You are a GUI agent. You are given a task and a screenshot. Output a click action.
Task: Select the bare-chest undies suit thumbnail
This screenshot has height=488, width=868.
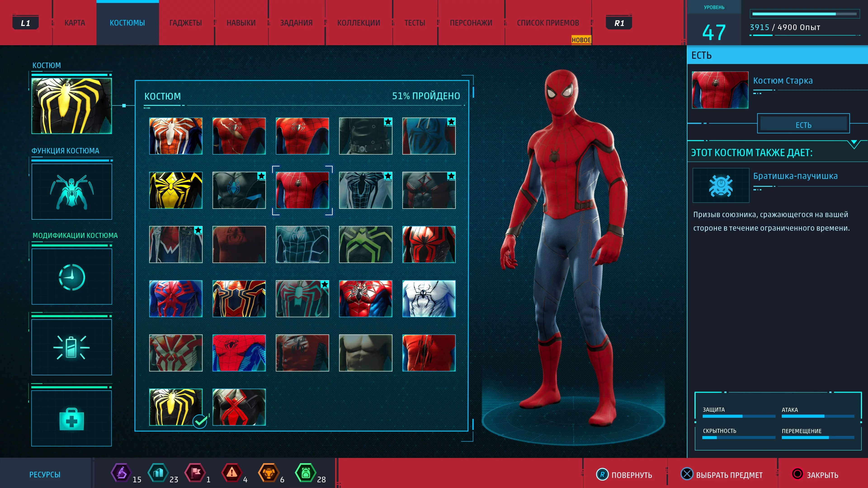coord(366,353)
